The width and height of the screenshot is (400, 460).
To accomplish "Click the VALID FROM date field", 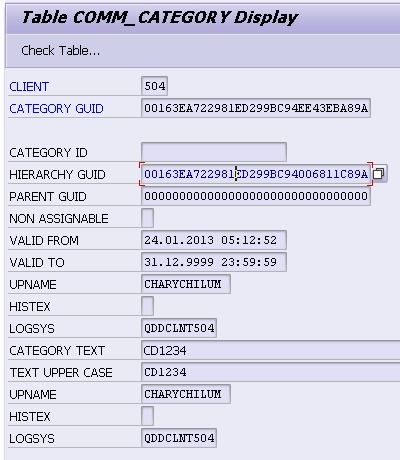I will pyautogui.click(x=214, y=240).
